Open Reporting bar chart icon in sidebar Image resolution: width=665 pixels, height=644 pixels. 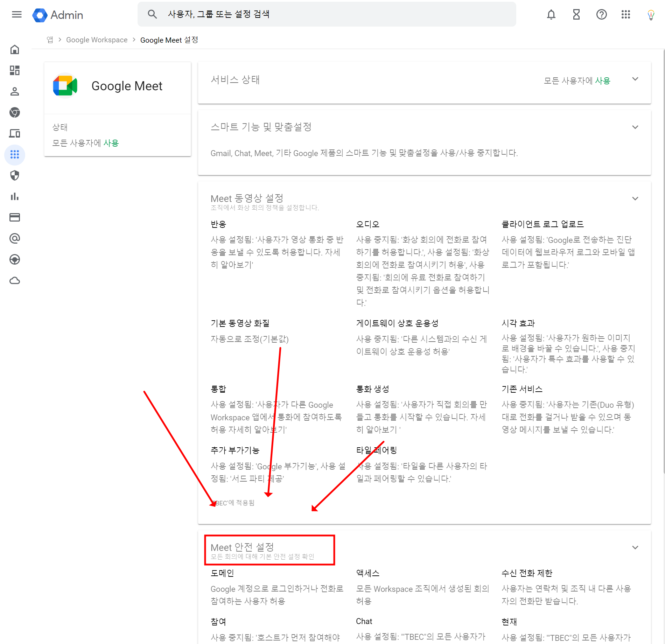[15, 196]
